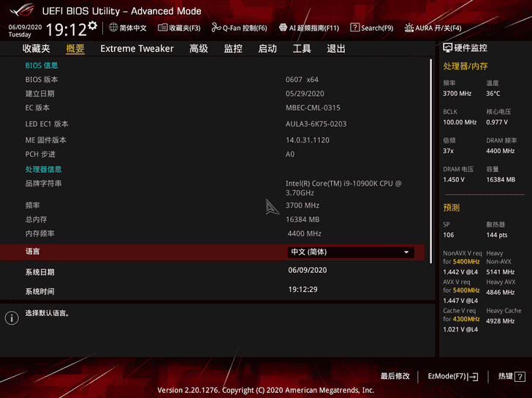This screenshot has width=532, height=398.
Task: Click the DRAM voltage reading 1.450 V
Action: 454,180
